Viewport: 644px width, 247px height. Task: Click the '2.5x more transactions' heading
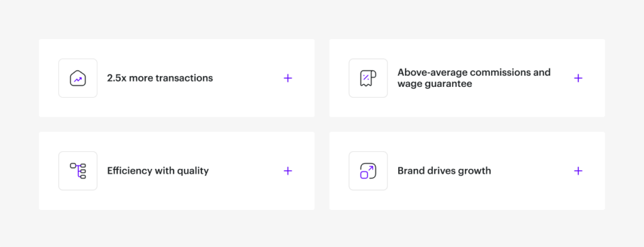click(160, 78)
